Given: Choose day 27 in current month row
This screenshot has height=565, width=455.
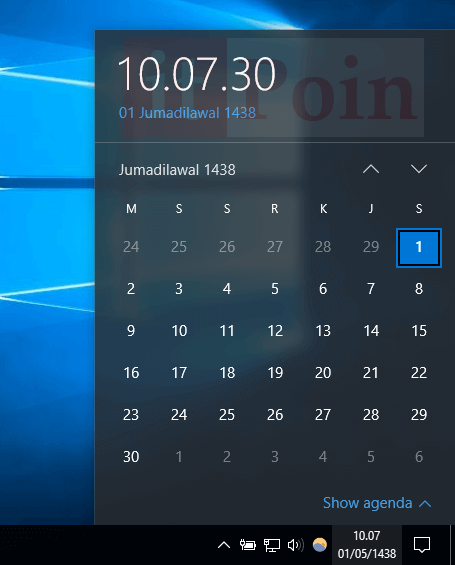Looking at the screenshot, I should coord(323,415).
